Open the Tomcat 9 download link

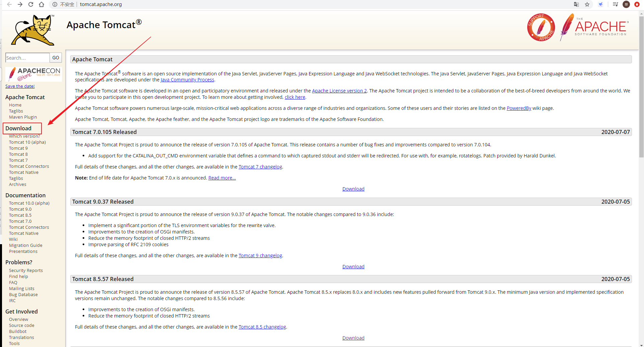pyautogui.click(x=18, y=148)
